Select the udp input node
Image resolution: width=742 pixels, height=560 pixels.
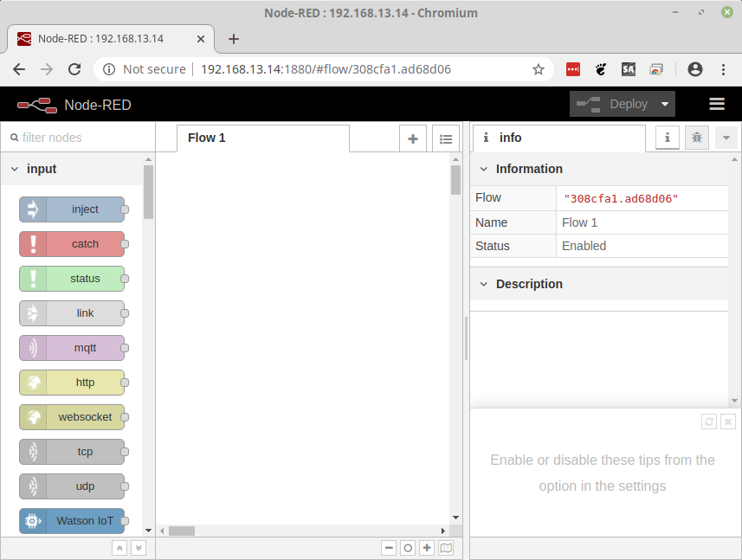[72, 486]
